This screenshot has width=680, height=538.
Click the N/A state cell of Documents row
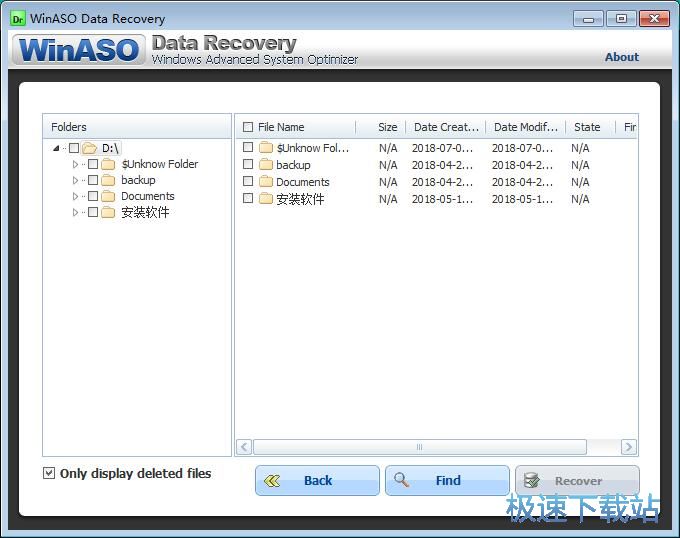[x=580, y=182]
